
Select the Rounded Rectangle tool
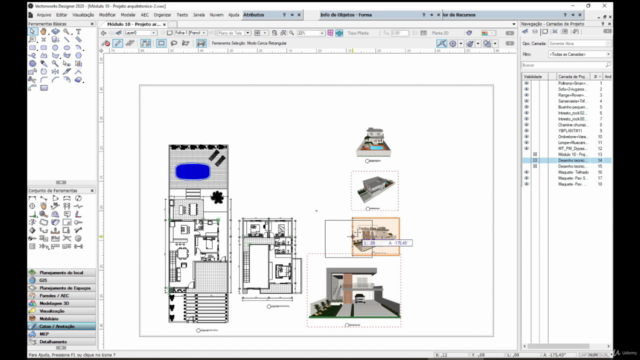(x=44, y=47)
